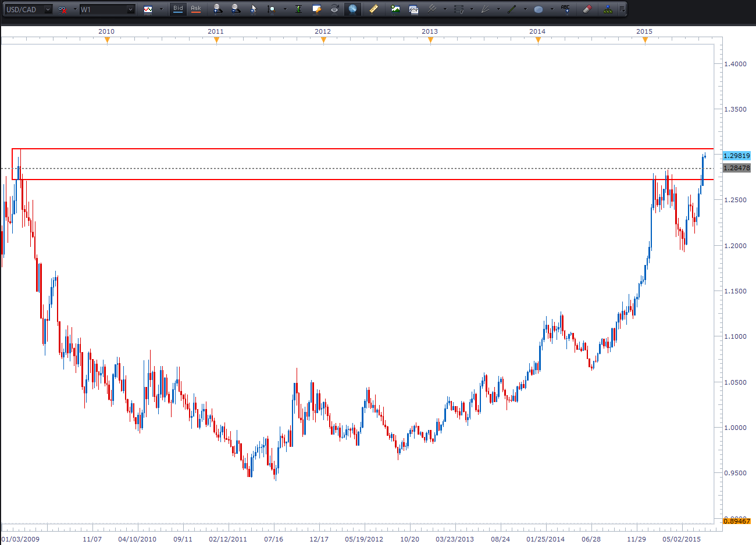The height and width of the screenshot is (545, 756).
Task: Click the Andrews pitchfork tool icon
Action: coord(432,9)
